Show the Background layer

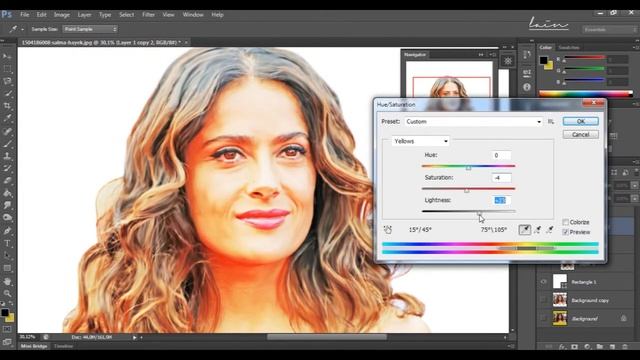tap(543, 318)
